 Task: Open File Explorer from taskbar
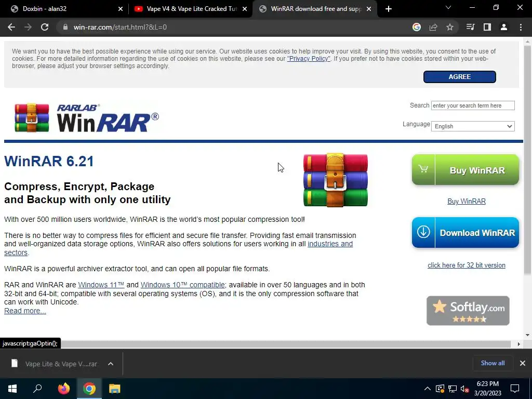coord(115,389)
